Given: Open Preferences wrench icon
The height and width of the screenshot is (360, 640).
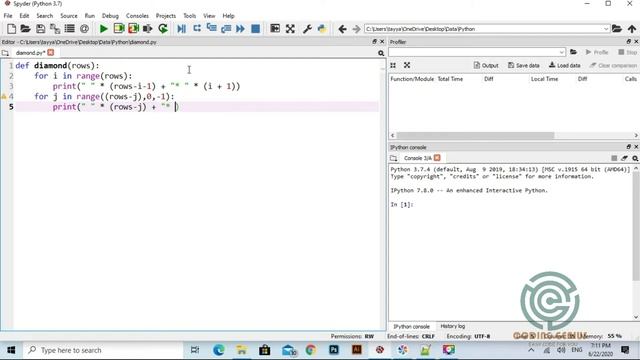Looking at the screenshot, I should (x=307, y=29).
